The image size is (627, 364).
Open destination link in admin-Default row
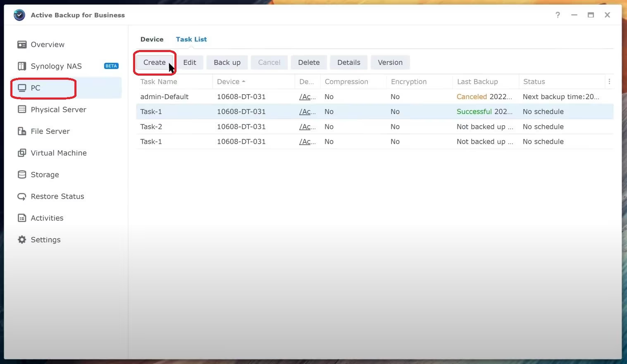308,97
